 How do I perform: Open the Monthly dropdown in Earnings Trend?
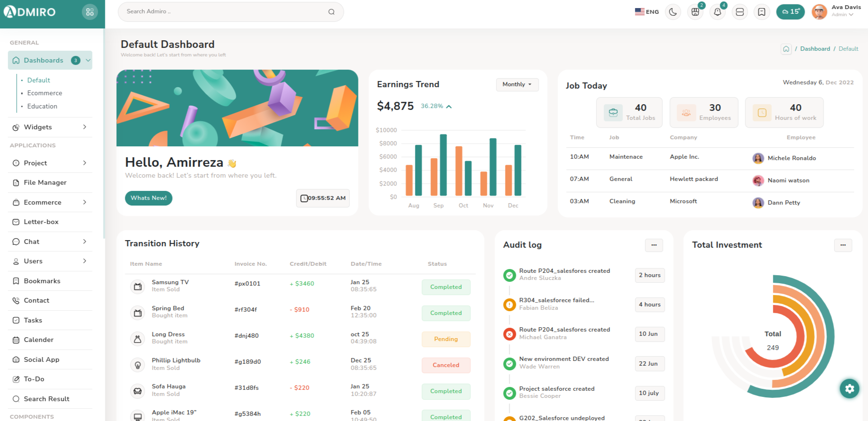pyautogui.click(x=517, y=84)
